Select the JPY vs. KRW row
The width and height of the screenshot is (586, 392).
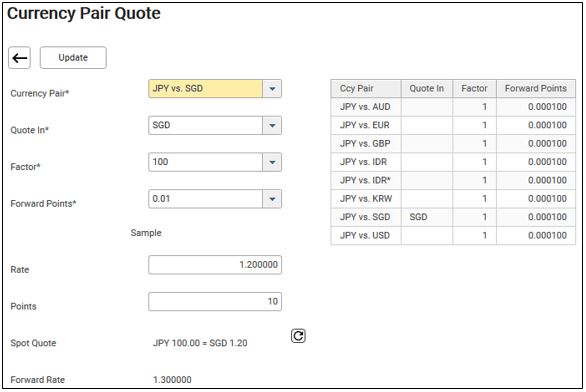(x=453, y=199)
